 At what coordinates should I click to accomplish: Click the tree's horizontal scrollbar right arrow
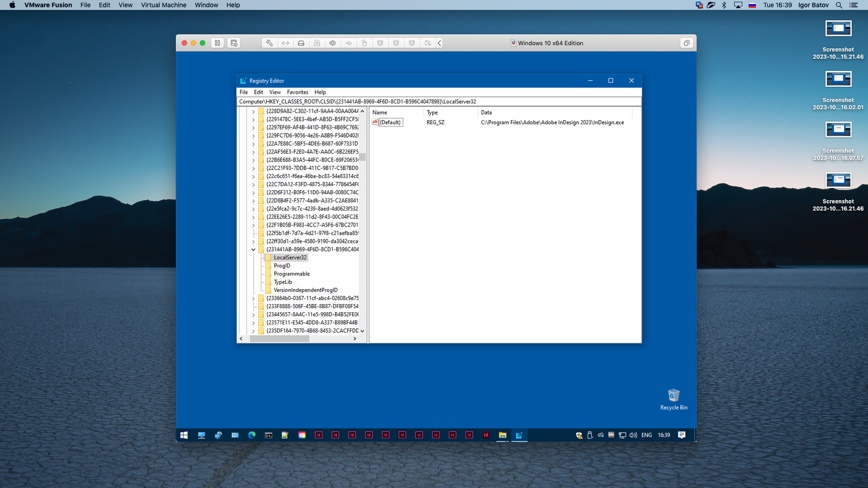(355, 339)
